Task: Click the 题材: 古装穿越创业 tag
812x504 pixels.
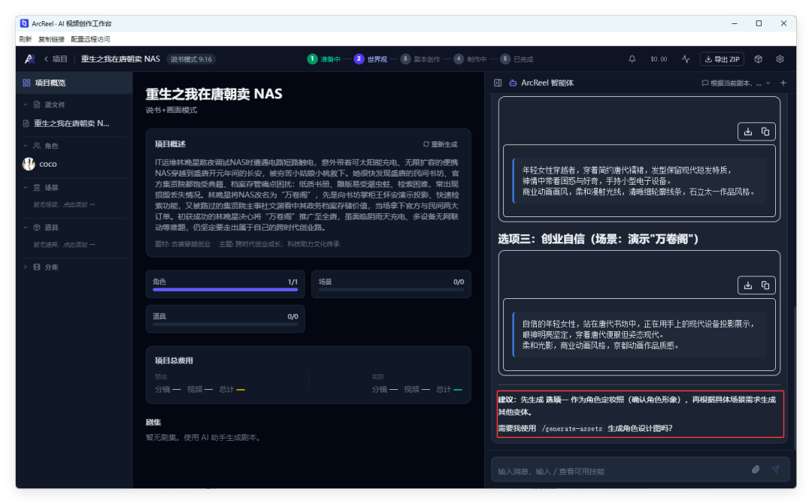Action: coord(182,243)
